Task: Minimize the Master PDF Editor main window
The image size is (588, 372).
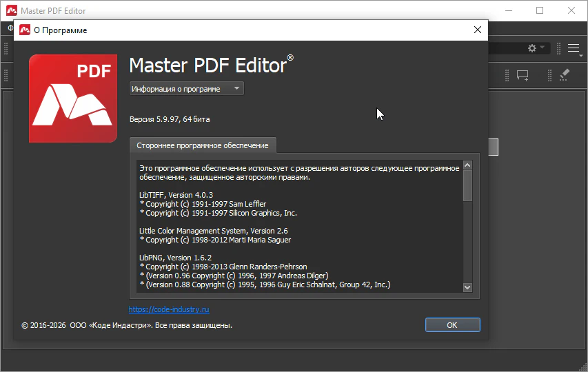Action: (508, 10)
